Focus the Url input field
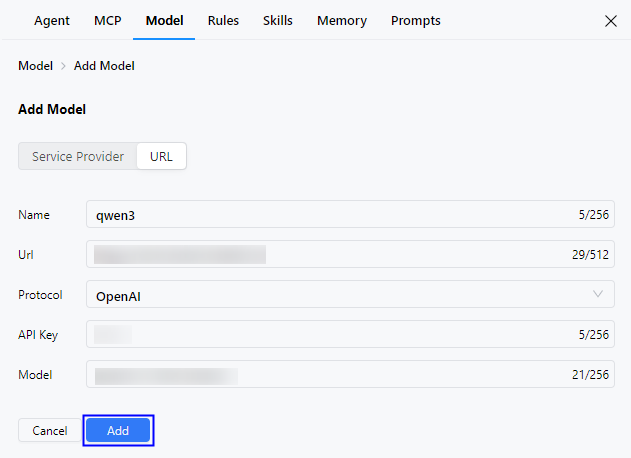The height and width of the screenshot is (458, 631). point(320,254)
